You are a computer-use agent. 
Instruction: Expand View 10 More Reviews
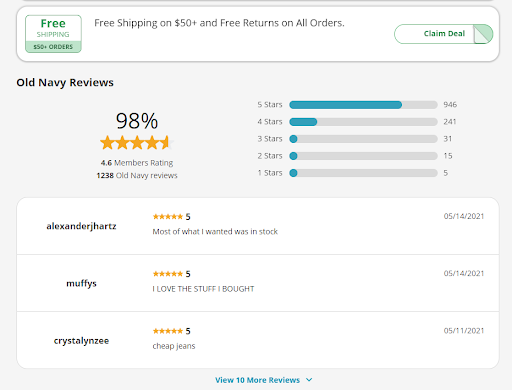pos(257,380)
